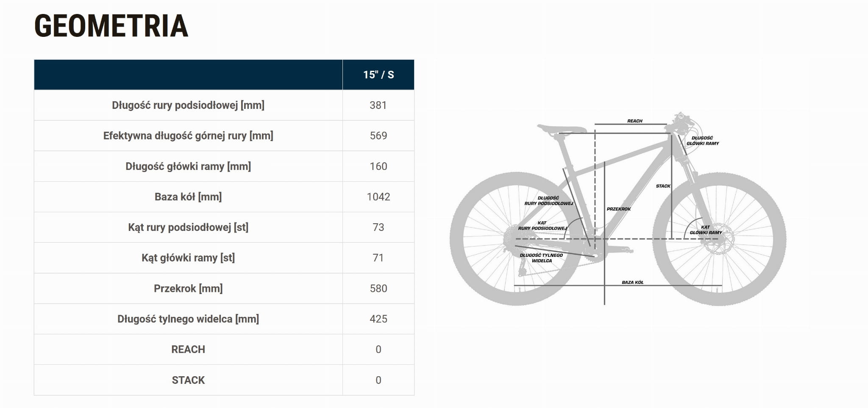The height and width of the screenshot is (408, 868).
Task: Click the Efektywna długość górnej rury row label
Action: [x=188, y=136]
